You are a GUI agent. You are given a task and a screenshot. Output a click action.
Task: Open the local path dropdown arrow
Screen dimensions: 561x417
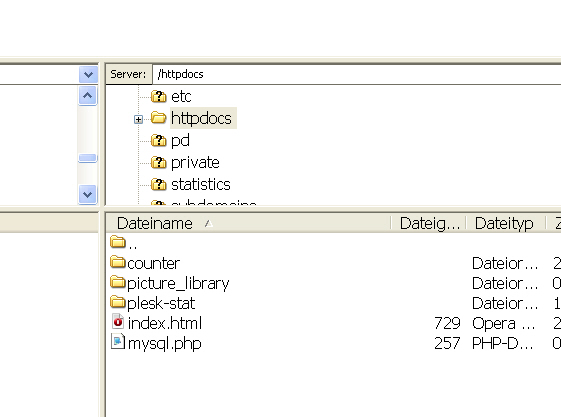click(x=88, y=75)
